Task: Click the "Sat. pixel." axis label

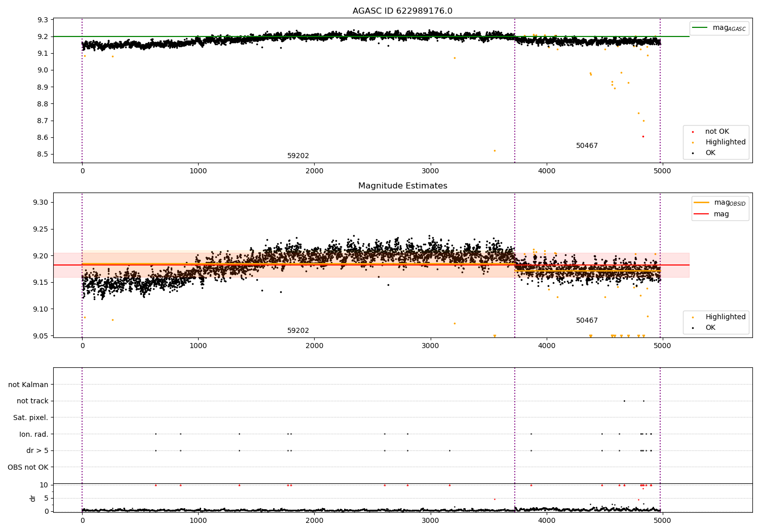Action: tap(31, 418)
